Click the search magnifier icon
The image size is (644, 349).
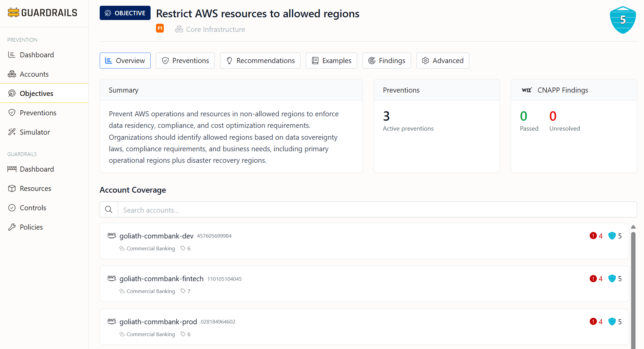(109, 210)
